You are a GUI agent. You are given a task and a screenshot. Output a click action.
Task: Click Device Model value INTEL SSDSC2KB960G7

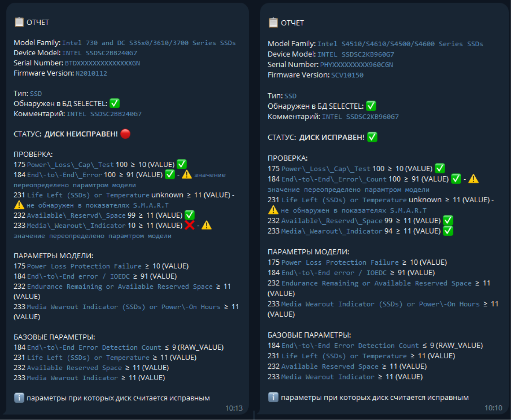355,55
